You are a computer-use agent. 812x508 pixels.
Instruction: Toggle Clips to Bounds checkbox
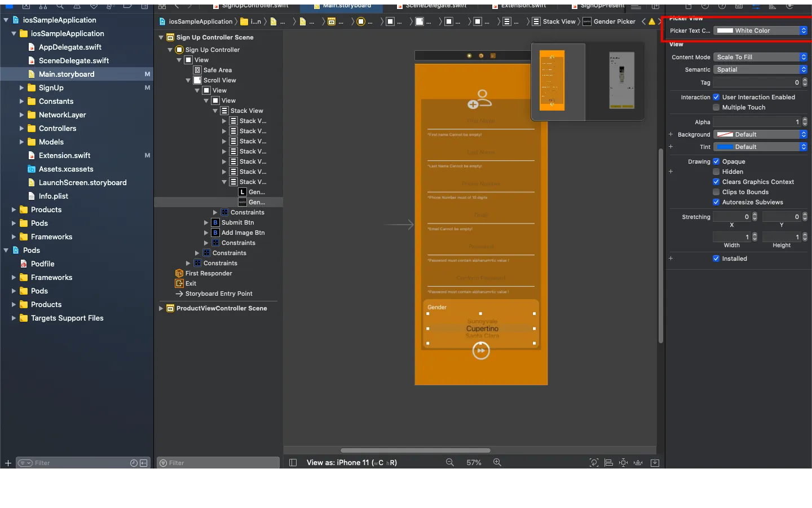[716, 192]
